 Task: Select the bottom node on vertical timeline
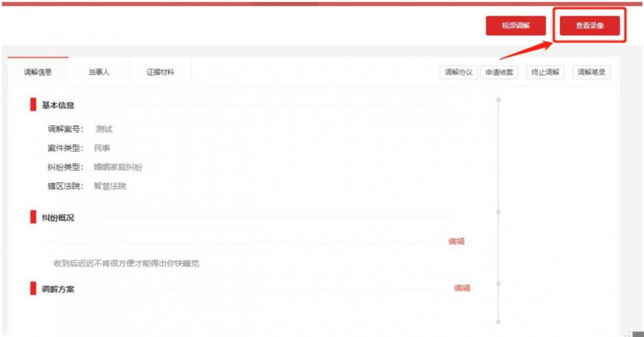(498, 321)
